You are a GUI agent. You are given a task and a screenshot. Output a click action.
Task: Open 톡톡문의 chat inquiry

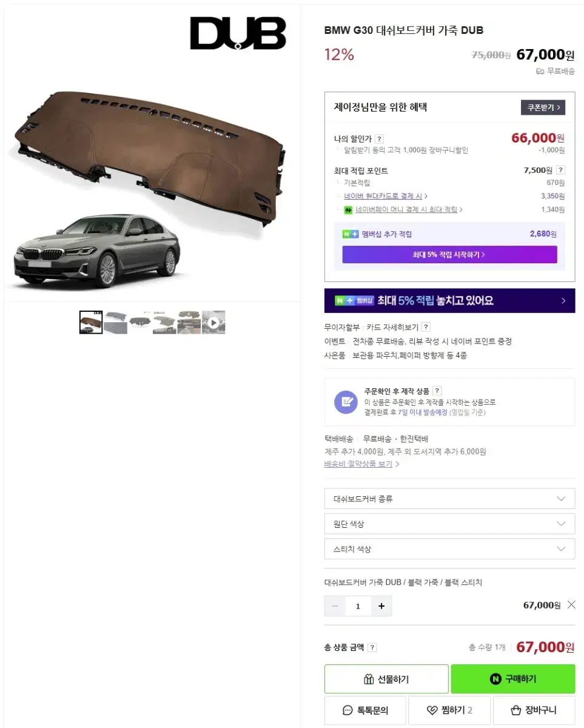(365, 710)
